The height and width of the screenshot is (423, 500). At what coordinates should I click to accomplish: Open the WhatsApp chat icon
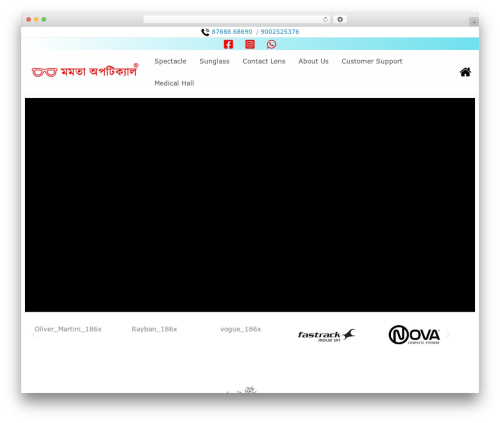(271, 44)
